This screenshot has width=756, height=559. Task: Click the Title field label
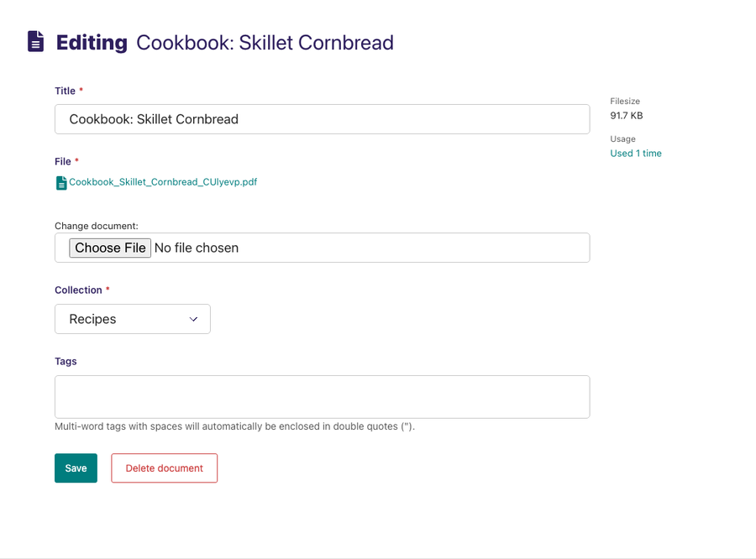[65, 91]
